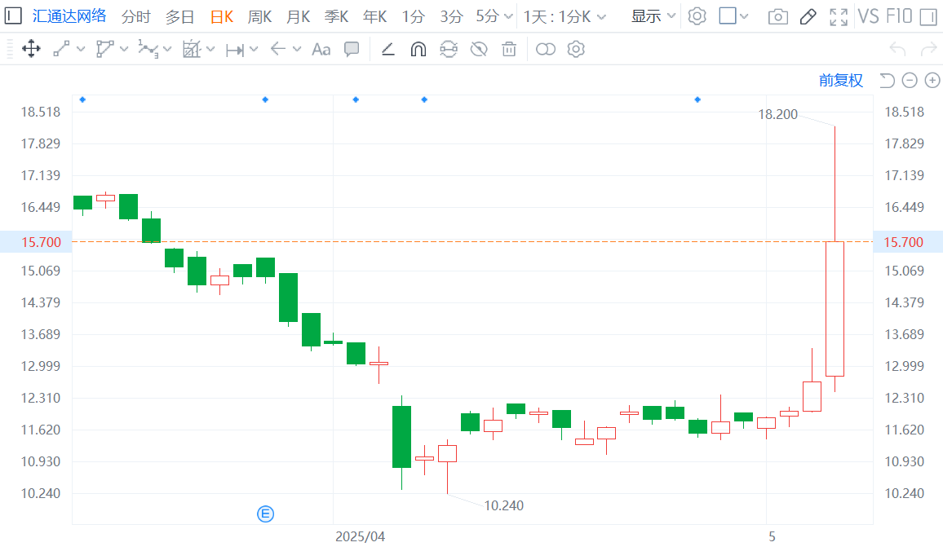Take a chart screenshot with camera icon
Image resolution: width=943 pixels, height=560 pixels.
(x=777, y=16)
